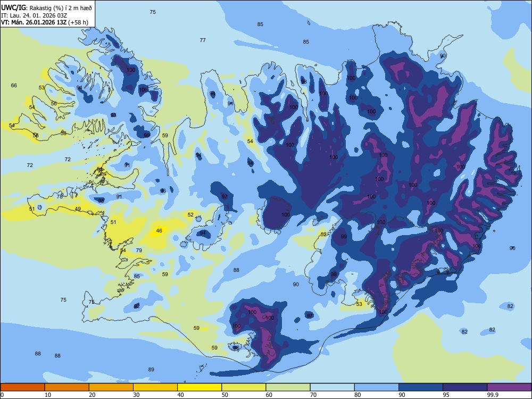Select the dark blue 90–95 legend swatch
The image size is (532, 399).
[421, 387]
